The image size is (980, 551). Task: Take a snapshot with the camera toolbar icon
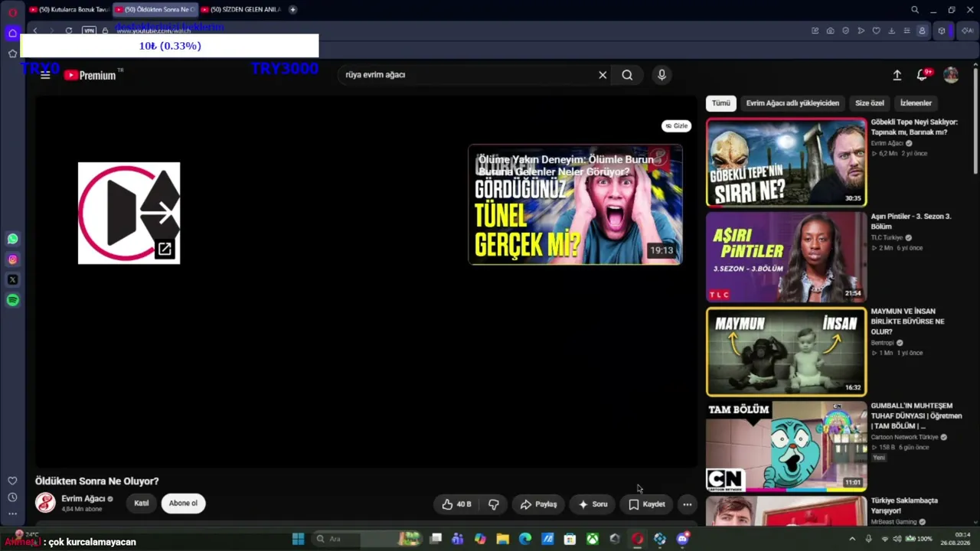pos(830,31)
